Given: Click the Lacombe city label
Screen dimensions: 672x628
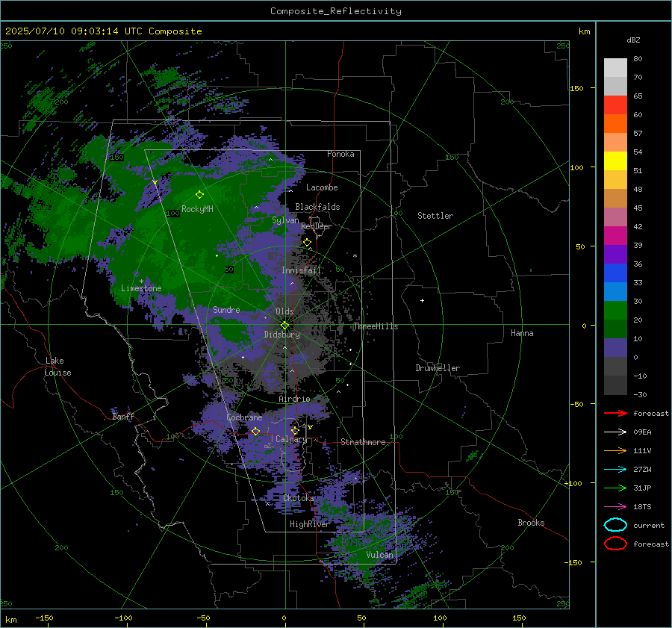Looking at the screenshot, I should point(322,187).
